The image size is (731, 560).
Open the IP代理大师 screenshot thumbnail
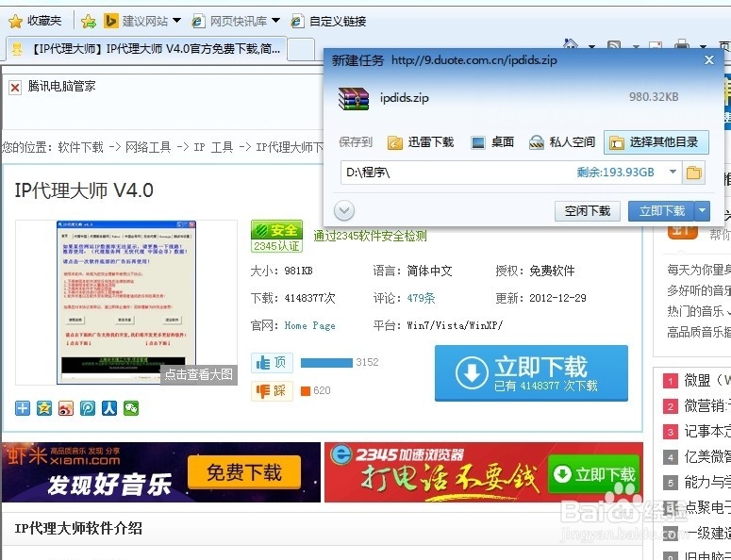[125, 303]
